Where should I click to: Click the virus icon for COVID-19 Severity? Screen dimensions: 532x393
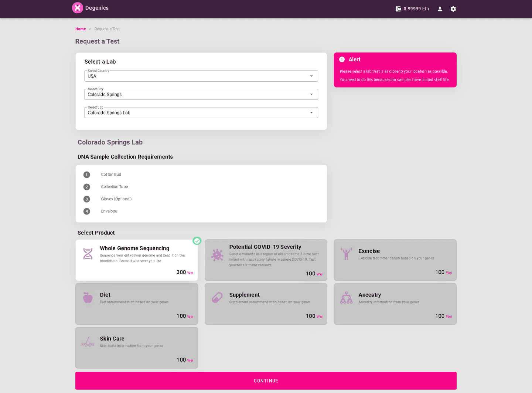[217, 255]
